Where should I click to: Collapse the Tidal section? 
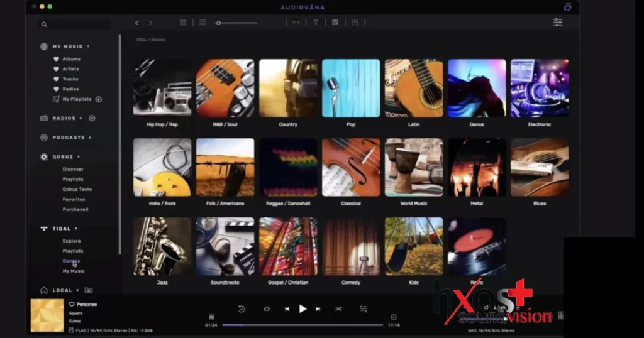pos(76,229)
